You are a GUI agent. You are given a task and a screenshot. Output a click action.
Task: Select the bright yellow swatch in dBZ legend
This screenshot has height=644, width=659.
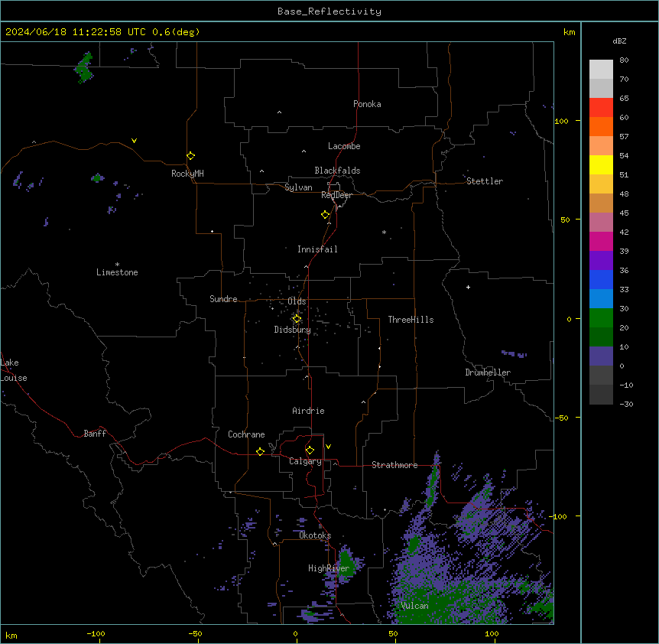pyautogui.click(x=601, y=164)
